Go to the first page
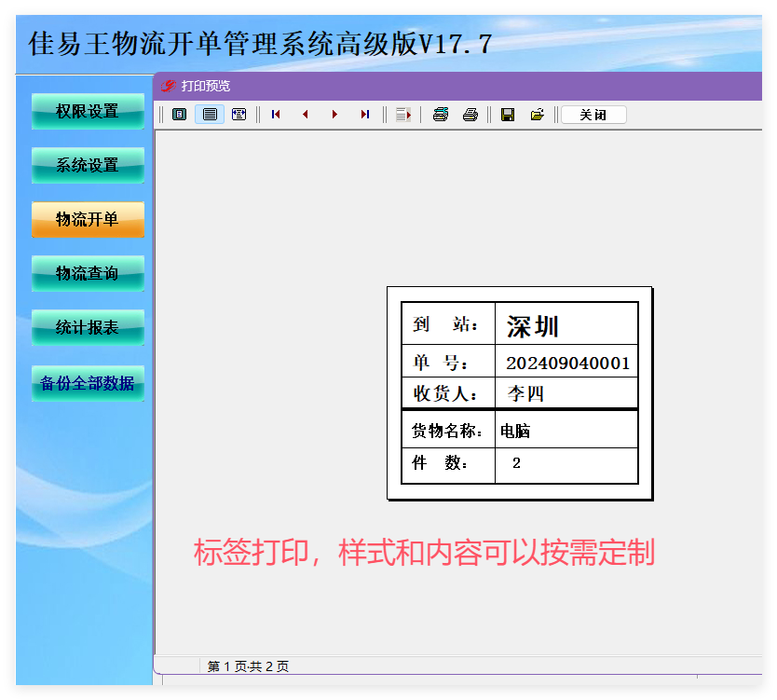 coord(276,115)
